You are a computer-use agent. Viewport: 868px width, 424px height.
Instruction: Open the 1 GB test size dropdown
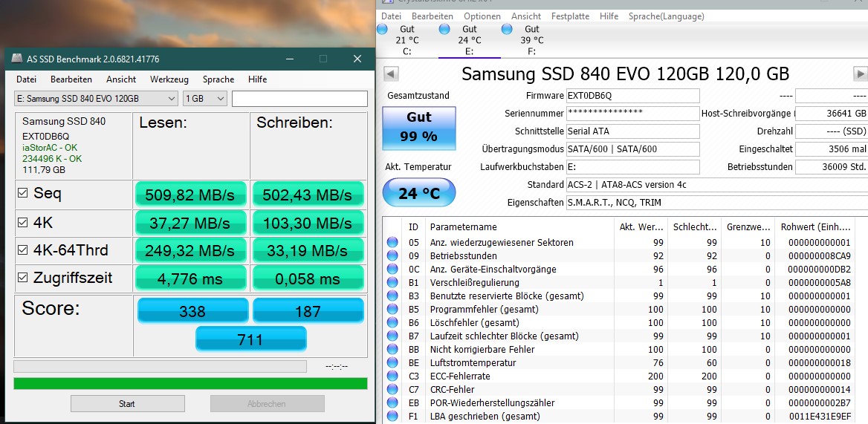point(205,99)
